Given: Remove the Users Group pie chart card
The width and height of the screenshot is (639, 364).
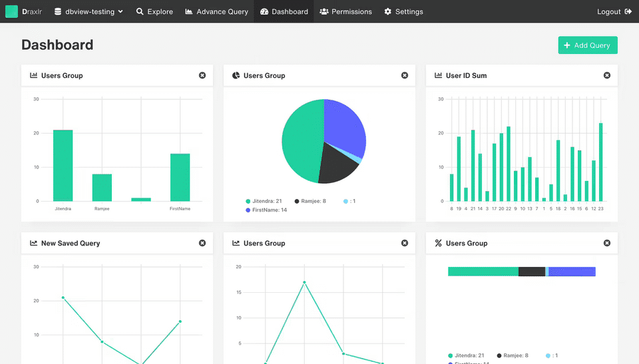Looking at the screenshot, I should [x=405, y=75].
